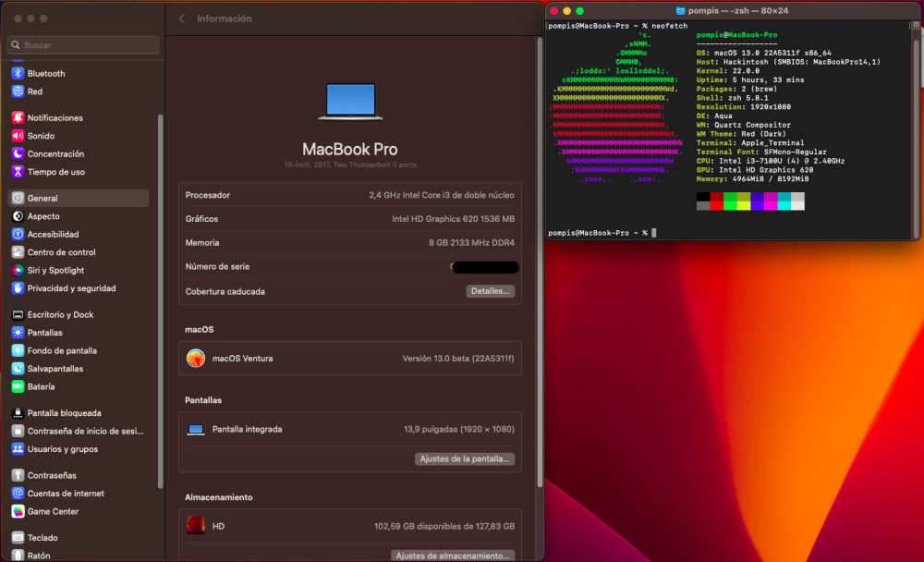Select the Accesibilidad icon
The width and height of the screenshot is (924, 562).
(x=18, y=234)
